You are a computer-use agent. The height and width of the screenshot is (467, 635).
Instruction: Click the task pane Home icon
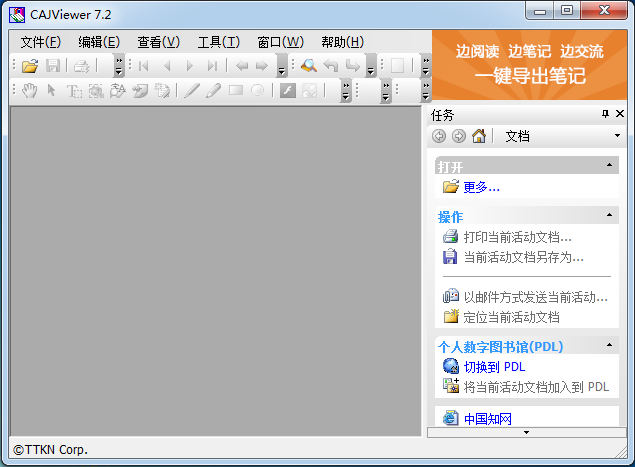coord(479,136)
